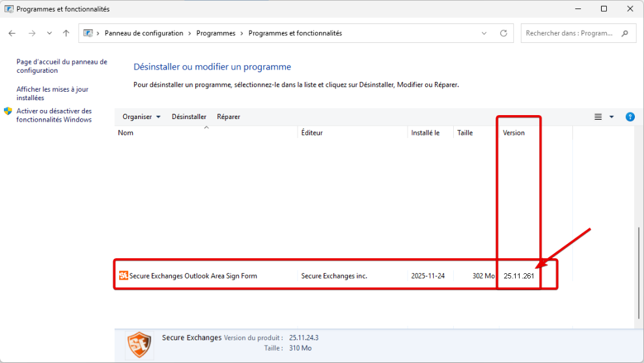Click the shield icon beside Windows features link
Image resolution: width=644 pixels, height=363 pixels.
(8, 111)
